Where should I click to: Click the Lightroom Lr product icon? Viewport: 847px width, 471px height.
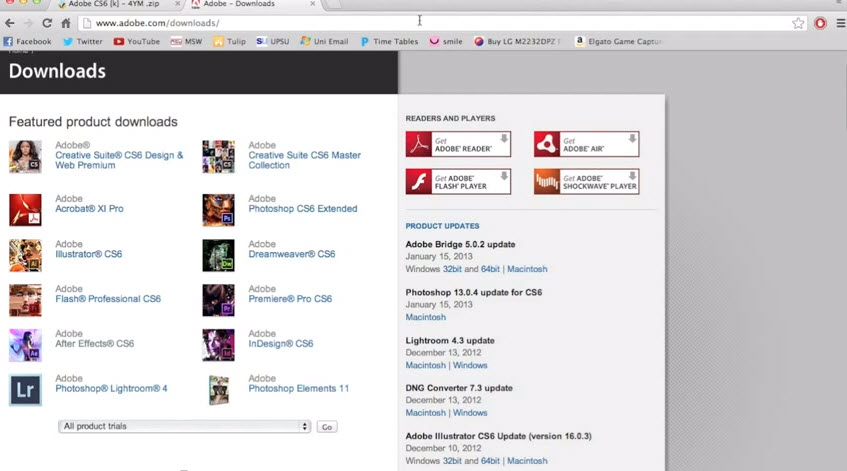click(x=25, y=390)
